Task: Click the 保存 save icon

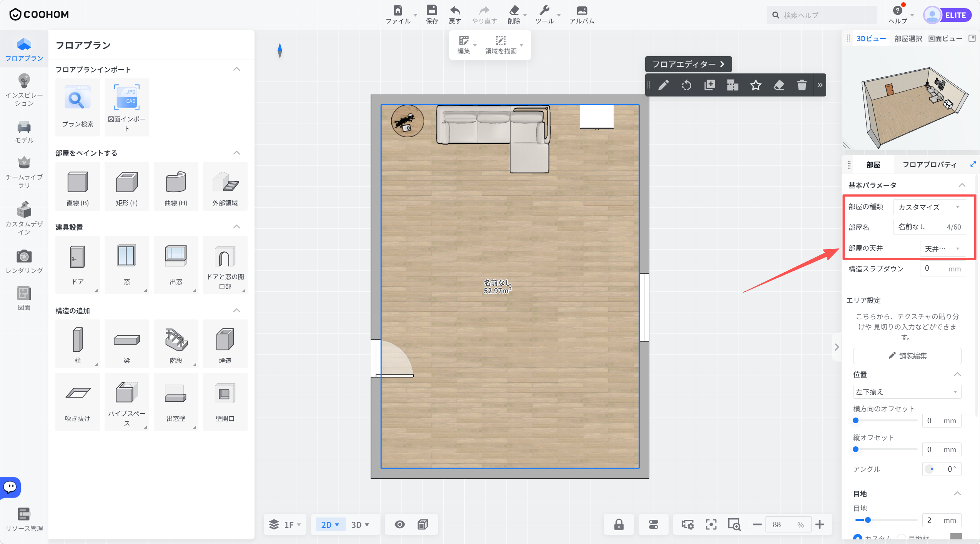Action: point(432,10)
